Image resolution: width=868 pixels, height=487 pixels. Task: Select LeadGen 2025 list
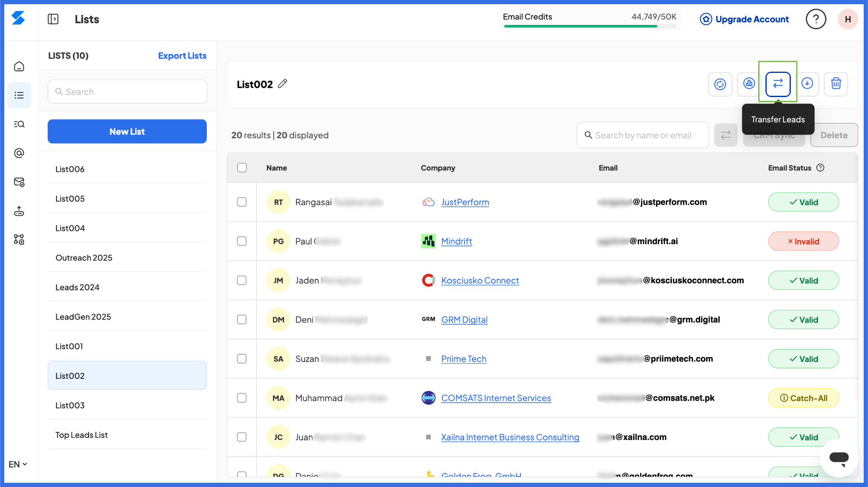point(127,317)
